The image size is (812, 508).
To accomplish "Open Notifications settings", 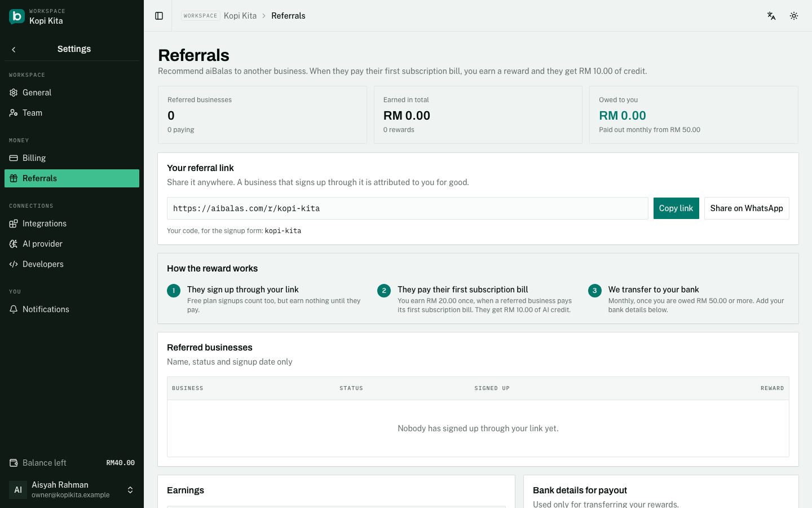I will coord(72,309).
